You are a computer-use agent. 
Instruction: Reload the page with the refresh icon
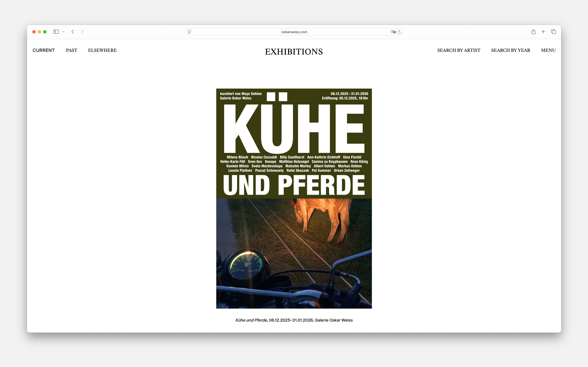[399, 32]
